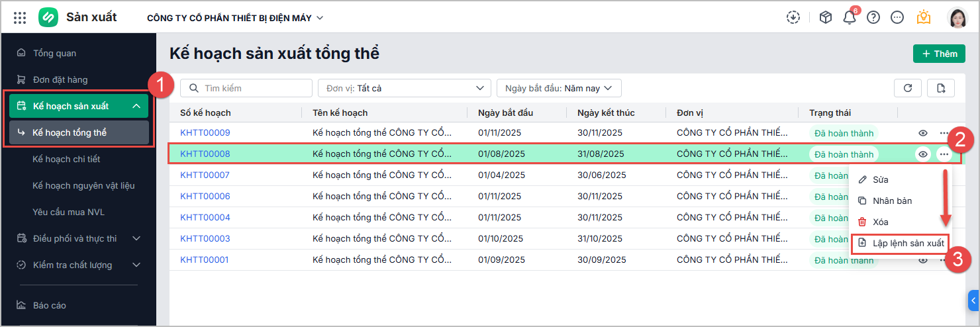
Task: Click the download status icon in header
Action: 793,18
